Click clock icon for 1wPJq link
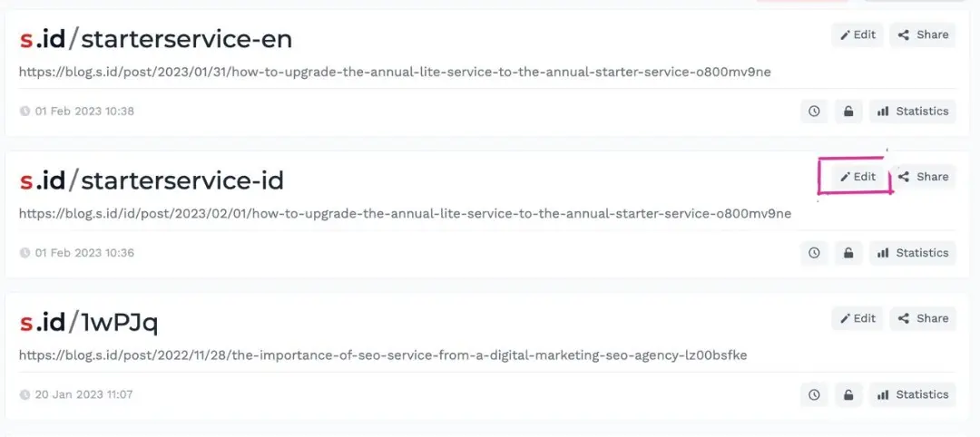 click(814, 394)
